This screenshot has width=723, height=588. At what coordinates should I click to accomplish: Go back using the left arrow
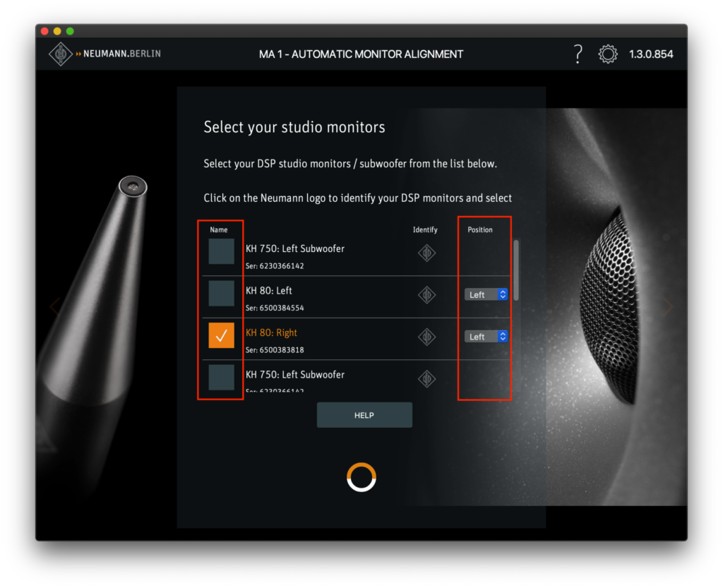(54, 306)
